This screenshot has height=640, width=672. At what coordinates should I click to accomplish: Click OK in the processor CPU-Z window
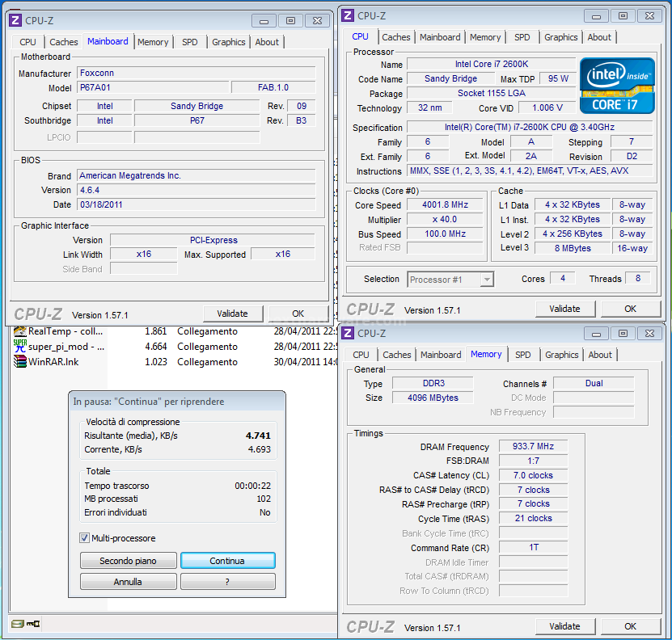click(x=631, y=309)
